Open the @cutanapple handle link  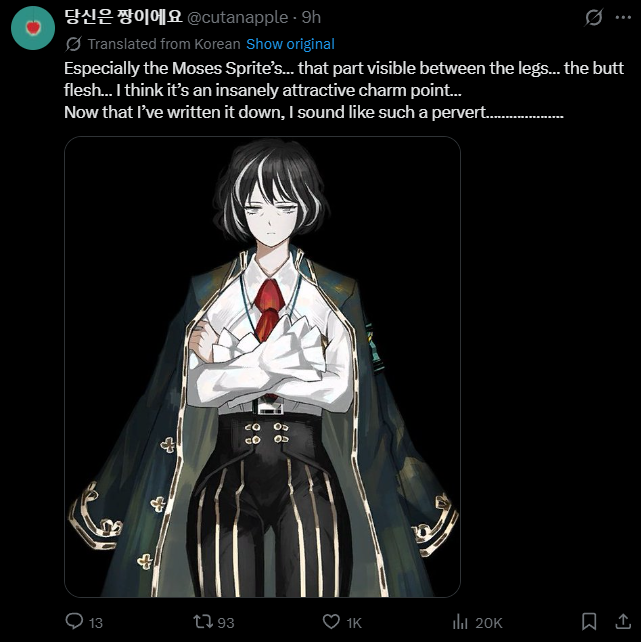click(x=238, y=17)
